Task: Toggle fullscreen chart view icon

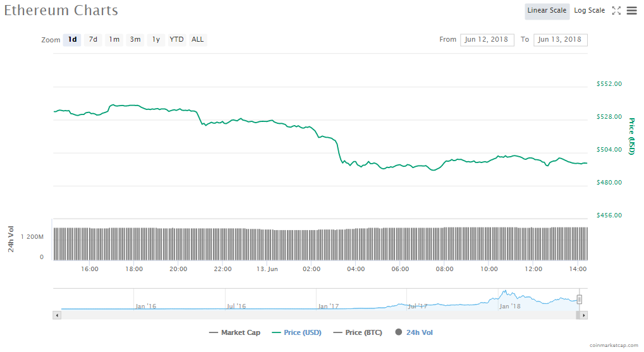Action: [x=617, y=11]
